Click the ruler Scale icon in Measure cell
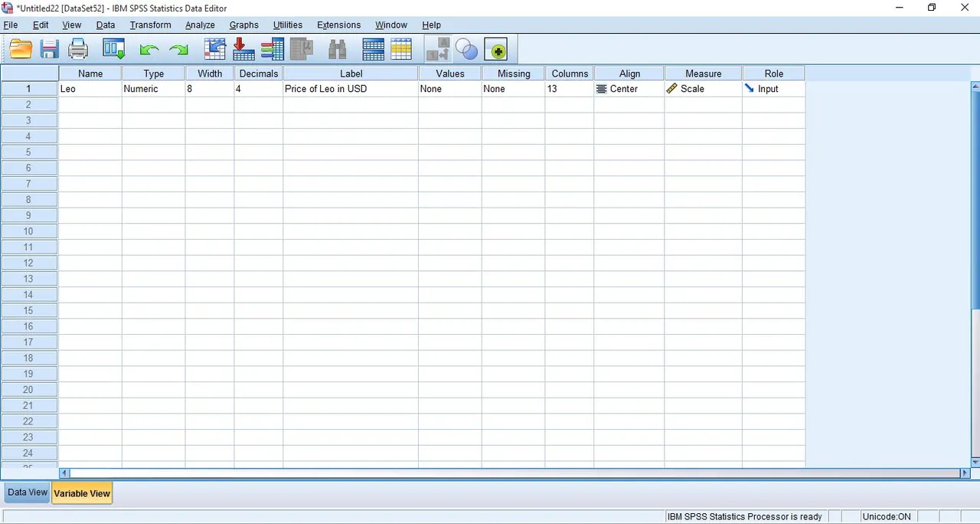 (x=672, y=89)
